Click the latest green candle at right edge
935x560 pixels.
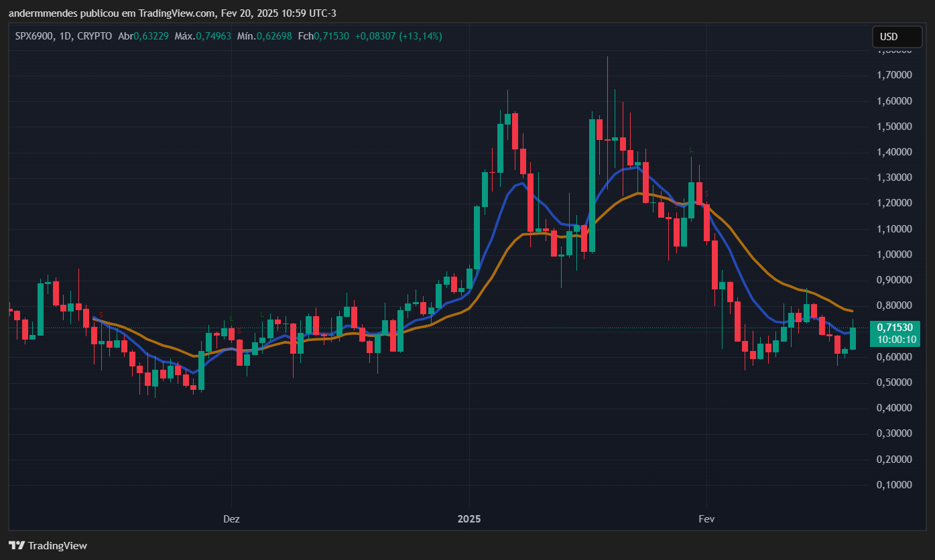[x=853, y=338]
